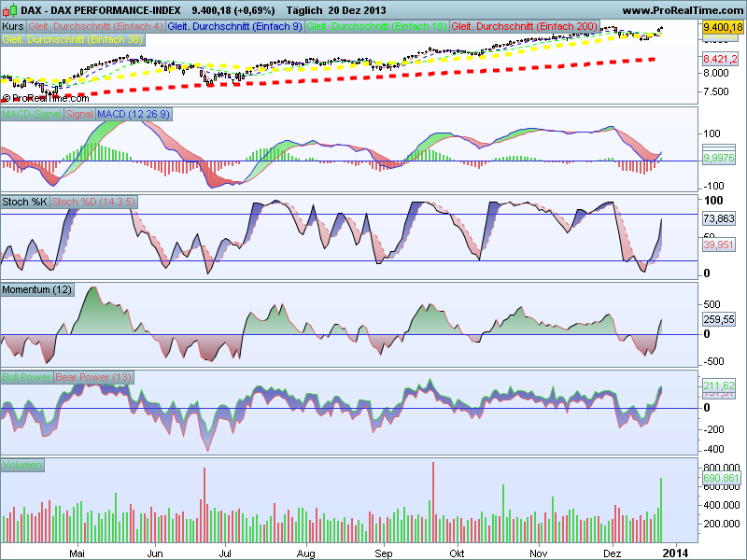Viewport: 747px width, 560px height.
Task: Click the 8.000 price axis label
Action: (x=716, y=73)
